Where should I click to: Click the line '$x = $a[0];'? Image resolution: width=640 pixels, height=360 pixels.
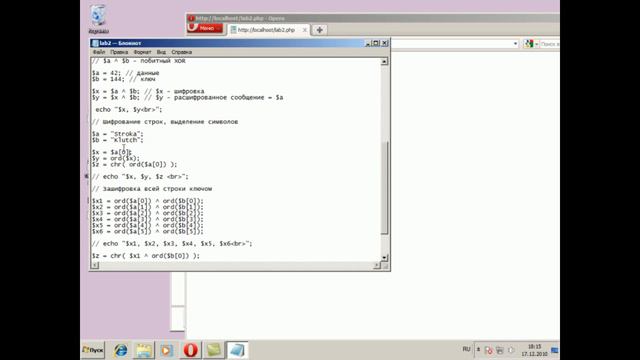[x=111, y=152]
